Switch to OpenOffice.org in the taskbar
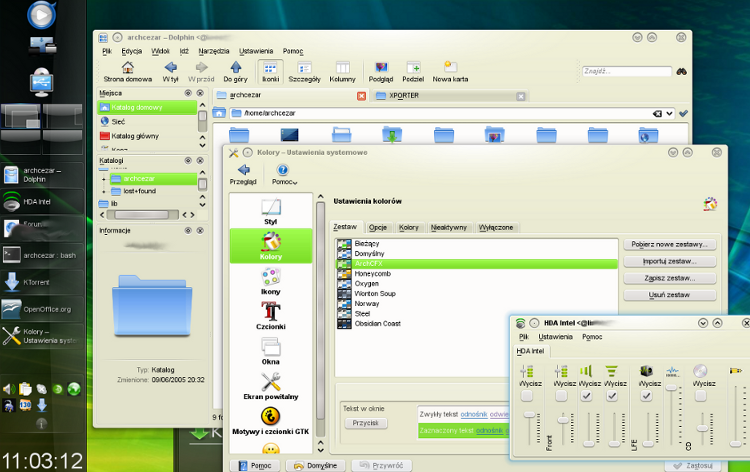Screen dimensions: 750x472 42,309
